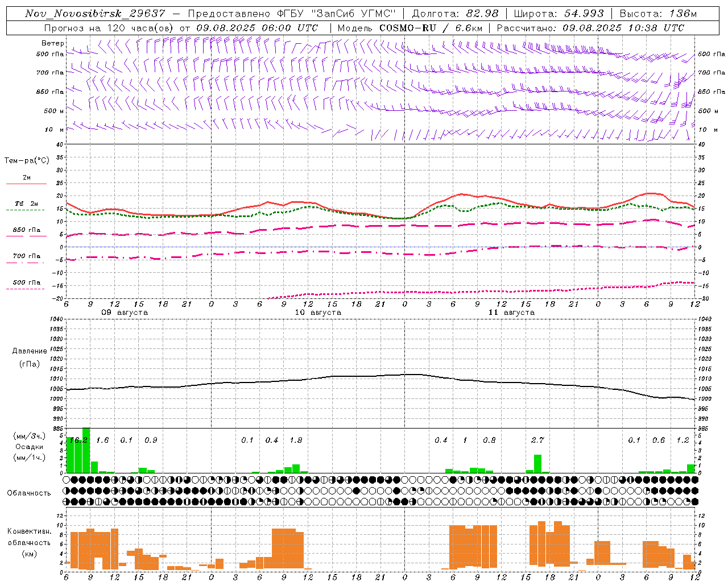
Task: Click the Тем-ра(°C) axis title
Action: pos(27,161)
